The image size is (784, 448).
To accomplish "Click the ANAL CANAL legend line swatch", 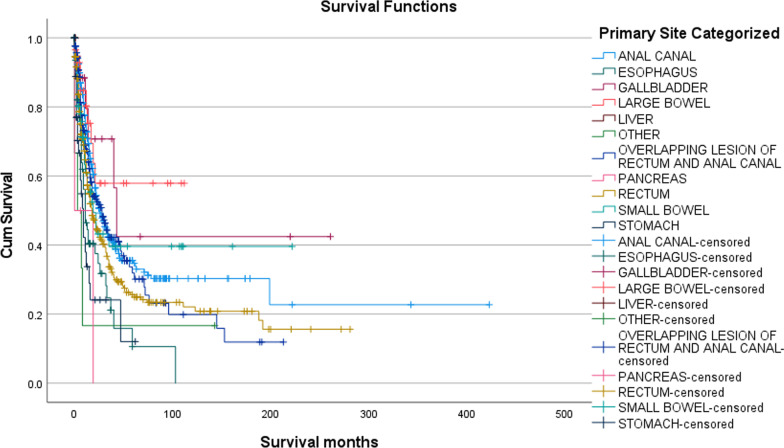I will click(603, 55).
